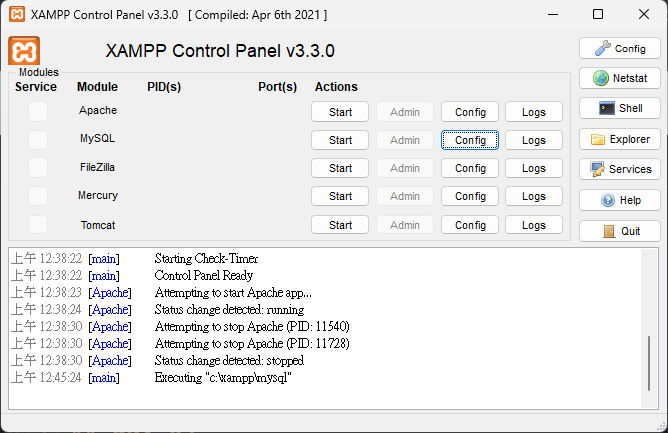Toggle the MySQL service checkbox
Viewport: 668px width, 433px height.
click(x=38, y=140)
